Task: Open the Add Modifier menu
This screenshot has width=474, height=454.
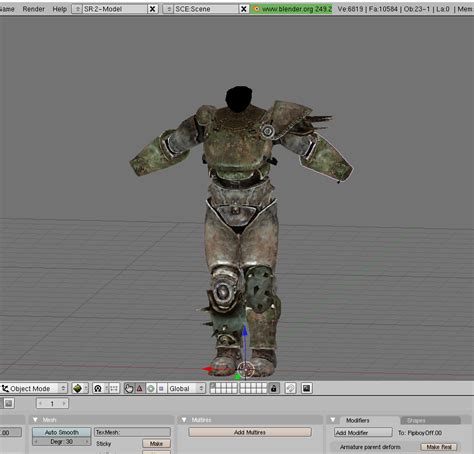Action: point(363,433)
